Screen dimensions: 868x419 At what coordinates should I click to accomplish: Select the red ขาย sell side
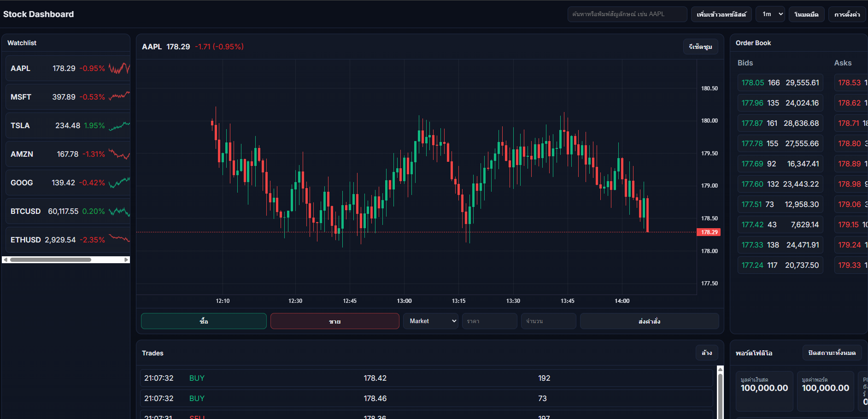[x=334, y=321]
